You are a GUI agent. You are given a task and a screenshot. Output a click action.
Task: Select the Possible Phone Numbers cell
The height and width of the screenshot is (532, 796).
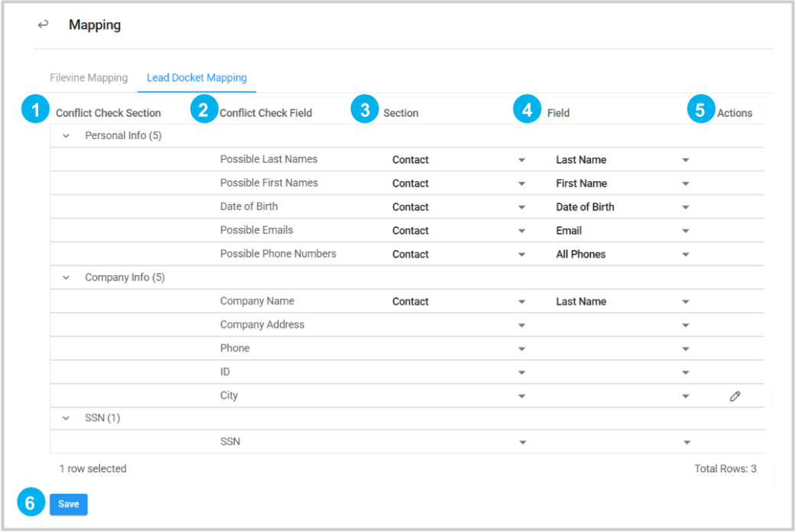[278, 254]
